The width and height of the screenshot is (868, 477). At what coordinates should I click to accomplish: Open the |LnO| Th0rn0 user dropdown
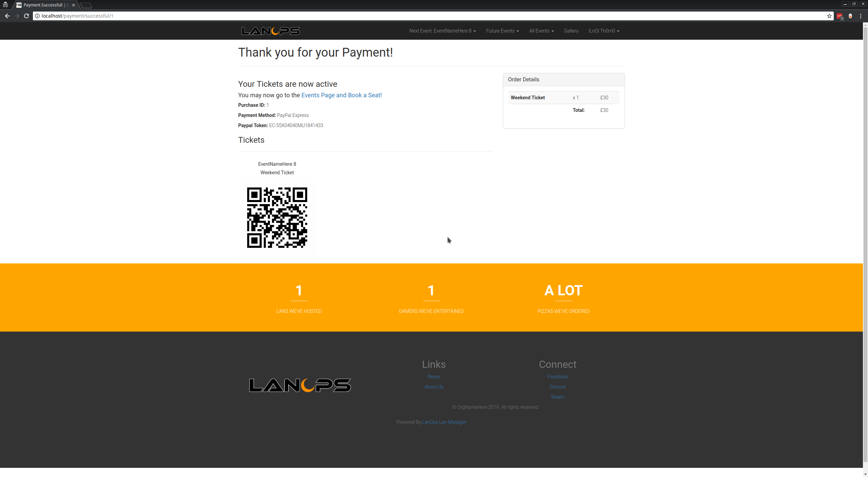click(604, 31)
